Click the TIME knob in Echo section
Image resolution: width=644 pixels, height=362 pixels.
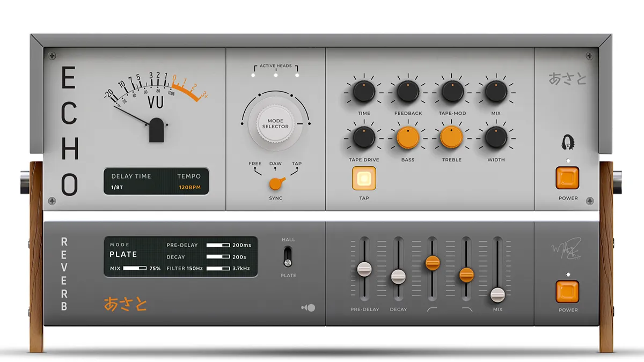[x=364, y=92]
